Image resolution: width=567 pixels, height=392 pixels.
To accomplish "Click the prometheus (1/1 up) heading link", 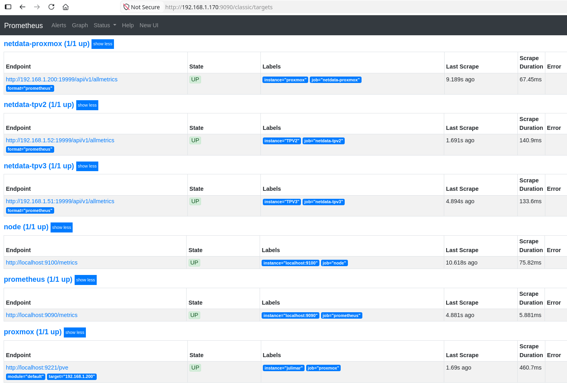I will click(x=38, y=279).
